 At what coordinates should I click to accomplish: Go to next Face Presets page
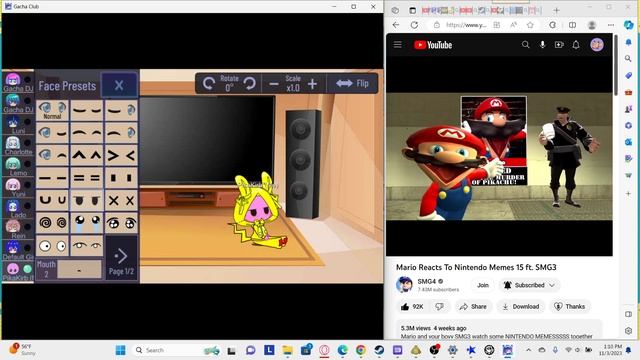coord(121,259)
